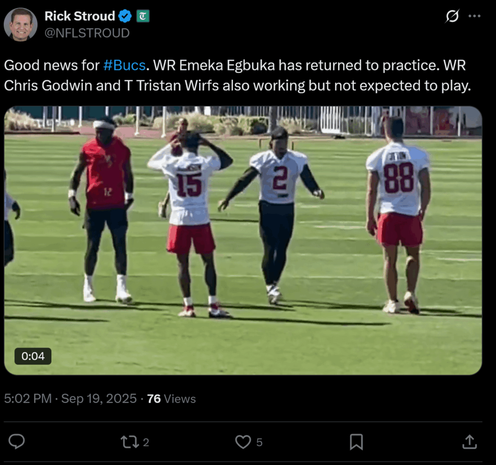
Task: Click the blue verified checkmark badge
Action: click(125, 16)
